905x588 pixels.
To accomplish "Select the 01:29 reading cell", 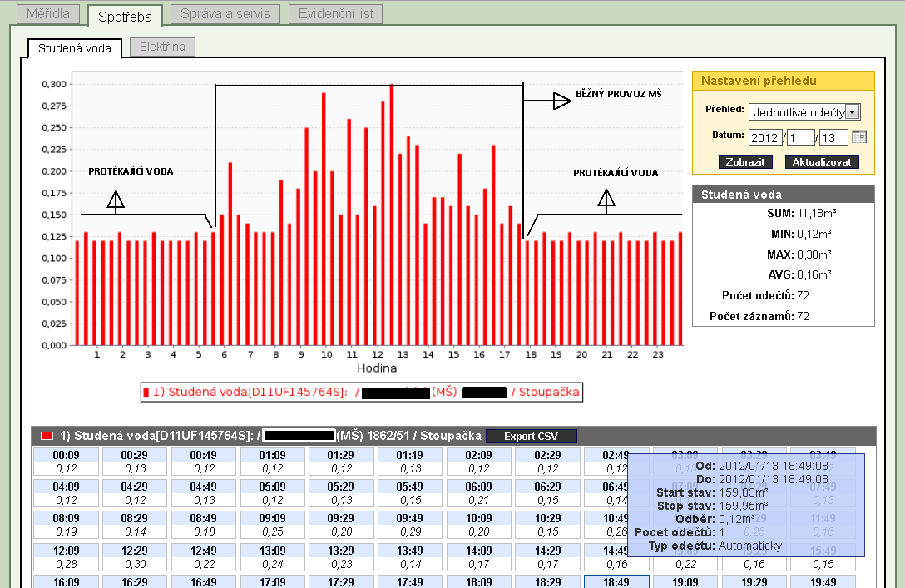I will click(341, 462).
